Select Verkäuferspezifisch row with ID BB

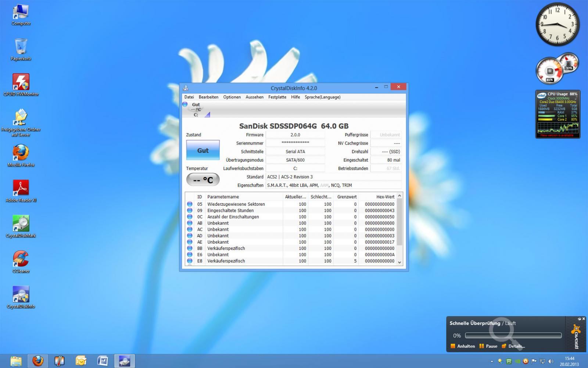(290, 248)
